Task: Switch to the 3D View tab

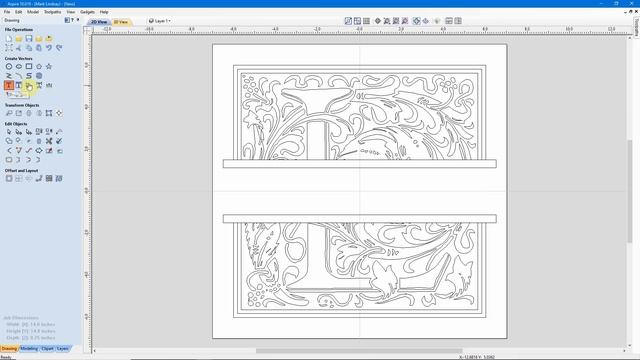Action: (x=121, y=22)
